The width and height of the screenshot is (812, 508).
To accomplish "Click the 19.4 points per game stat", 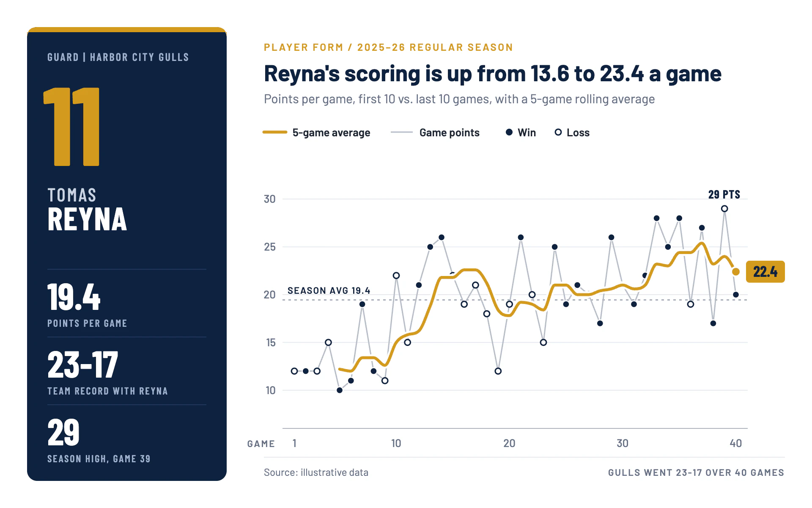I will pyautogui.click(x=74, y=297).
